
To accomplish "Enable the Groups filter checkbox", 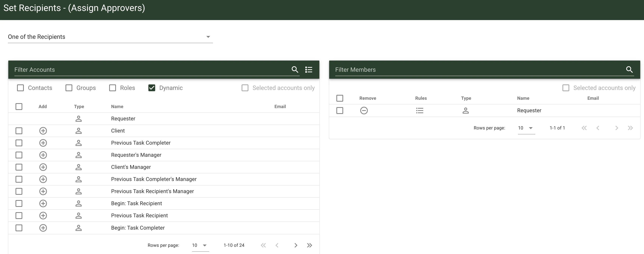I will click(69, 88).
